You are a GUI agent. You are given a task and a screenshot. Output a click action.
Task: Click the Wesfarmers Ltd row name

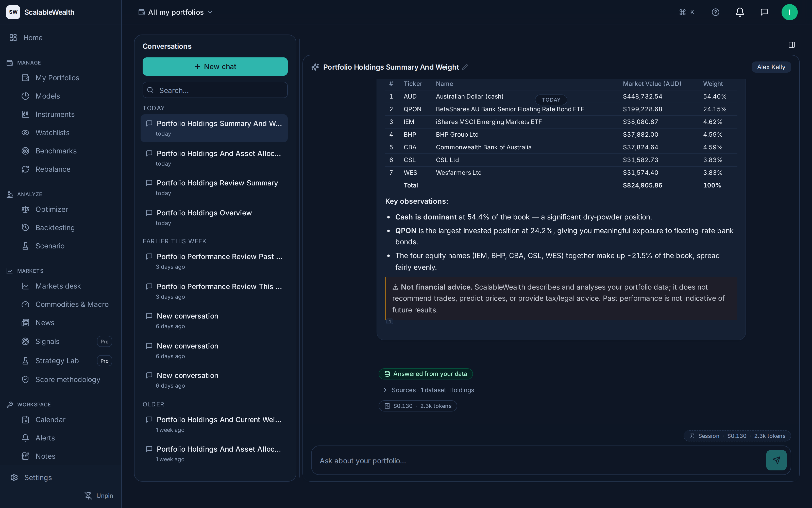point(458,173)
